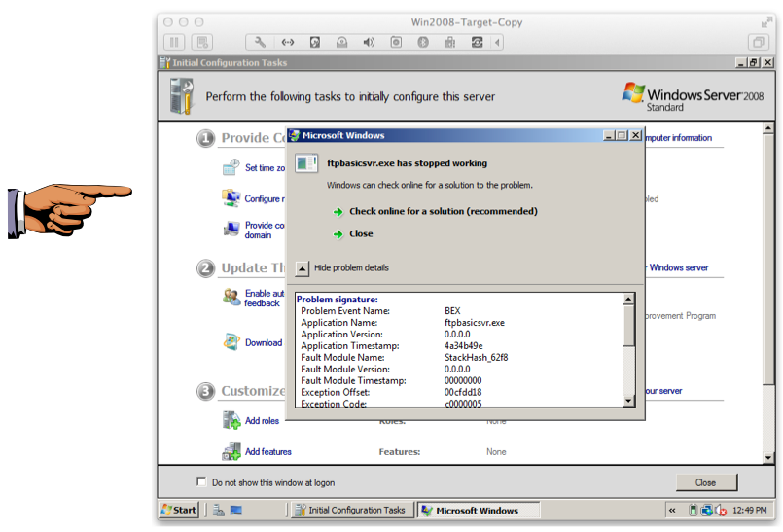Click the green arrow next to Check online

[x=338, y=212]
